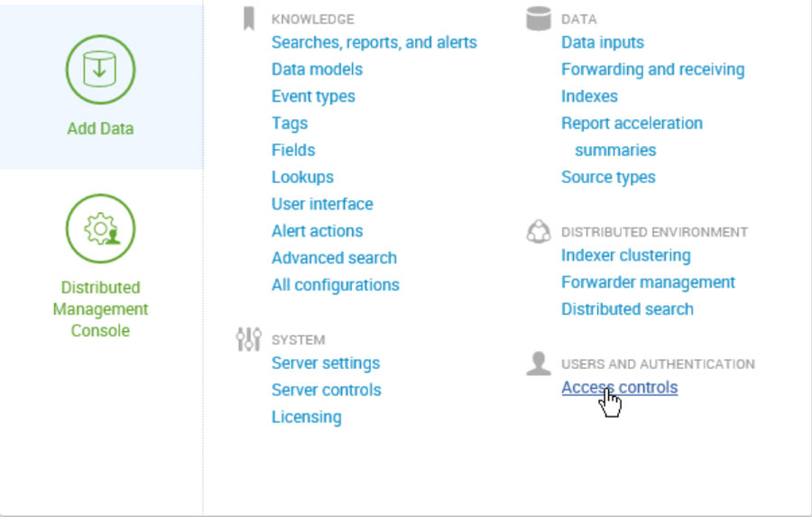Go to Data models settings
Screen dimensions: 812x517
tap(317, 69)
